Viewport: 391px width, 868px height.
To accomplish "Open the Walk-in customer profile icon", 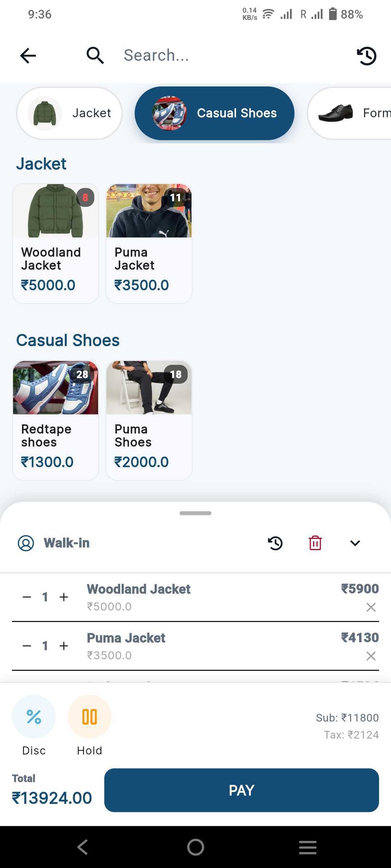I will click(x=26, y=543).
